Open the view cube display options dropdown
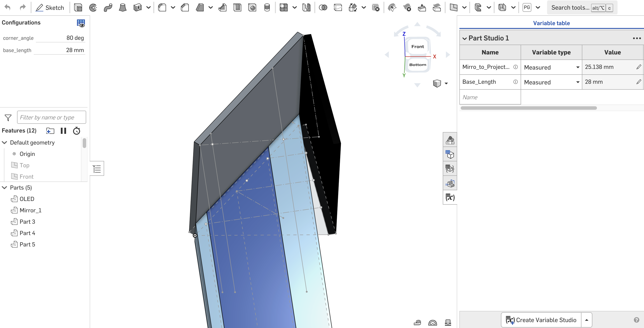The width and height of the screenshot is (644, 328). pos(446,84)
